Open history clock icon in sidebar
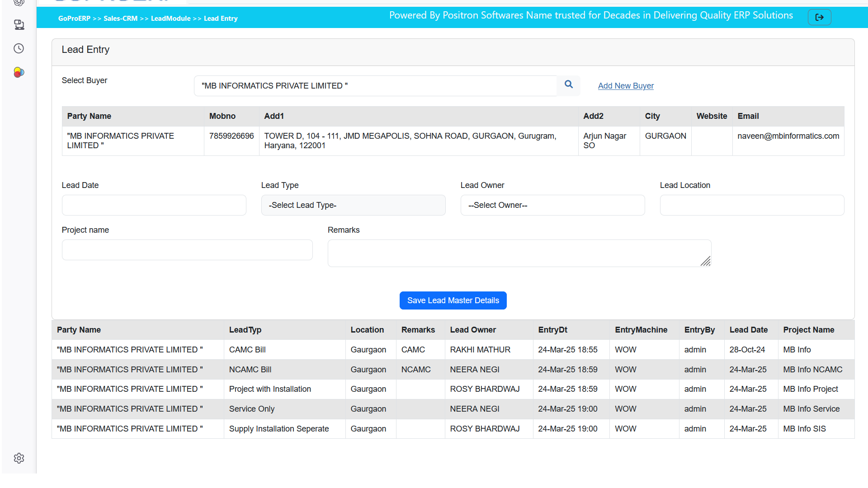This screenshot has width=868, height=488. [x=19, y=48]
